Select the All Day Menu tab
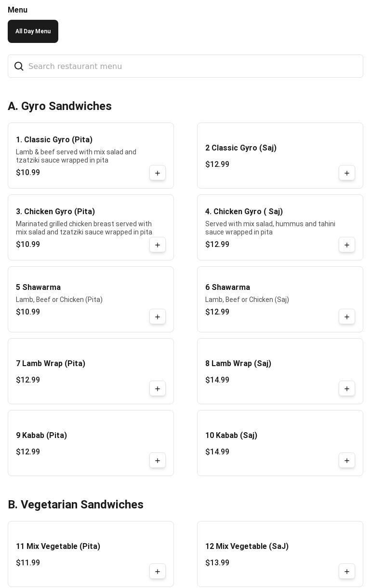Viewport: 371px width, 588px height. coord(33,31)
